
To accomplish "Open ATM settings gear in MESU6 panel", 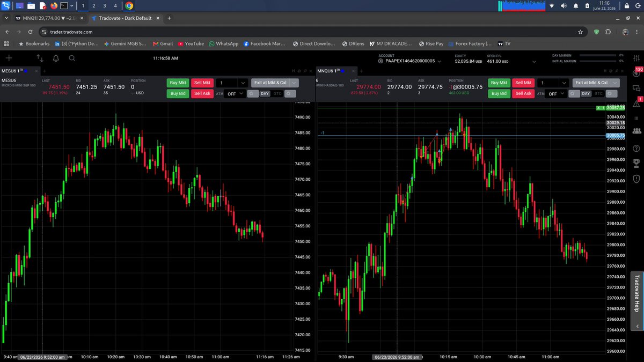I will (252, 93).
